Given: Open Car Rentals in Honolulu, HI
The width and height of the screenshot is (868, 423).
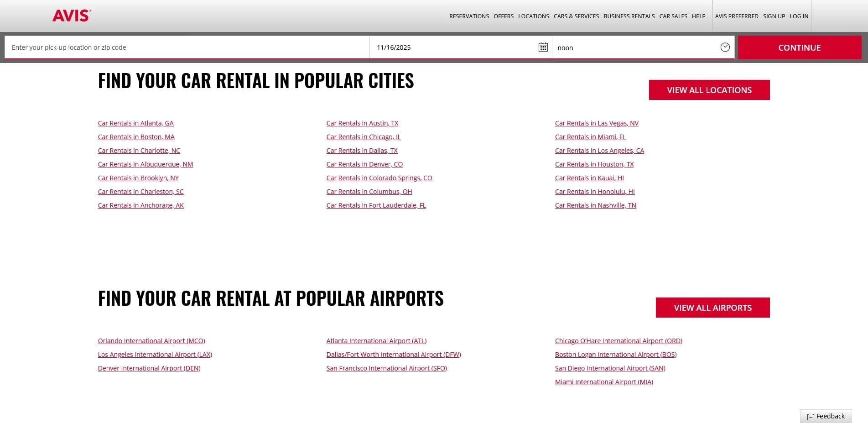Looking at the screenshot, I should click(594, 192).
